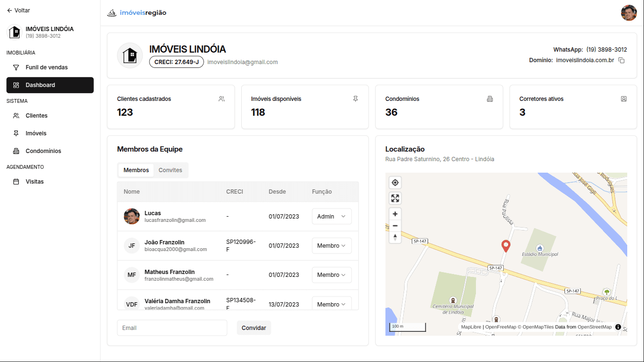Click the Desde column header
The width and height of the screenshot is (644, 362).
277,192
